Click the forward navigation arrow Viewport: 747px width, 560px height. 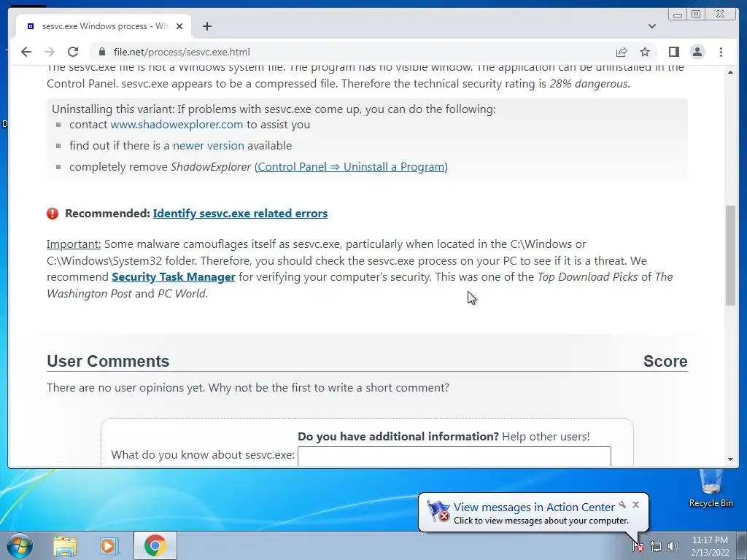coord(49,52)
